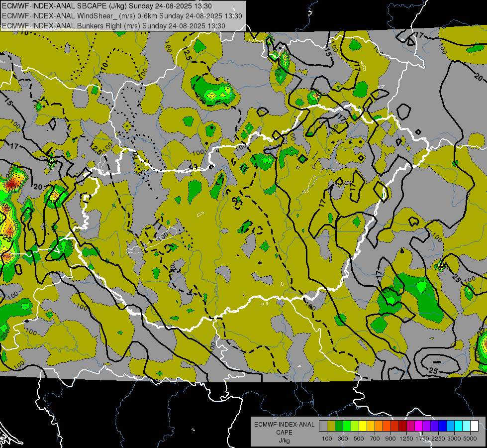Choose the pale cyan swatch right of 5000
The image size is (487, 448).
point(466,426)
